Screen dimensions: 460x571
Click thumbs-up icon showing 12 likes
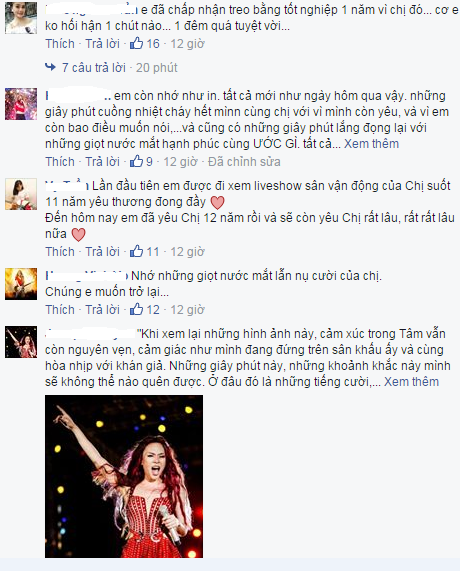(137, 309)
